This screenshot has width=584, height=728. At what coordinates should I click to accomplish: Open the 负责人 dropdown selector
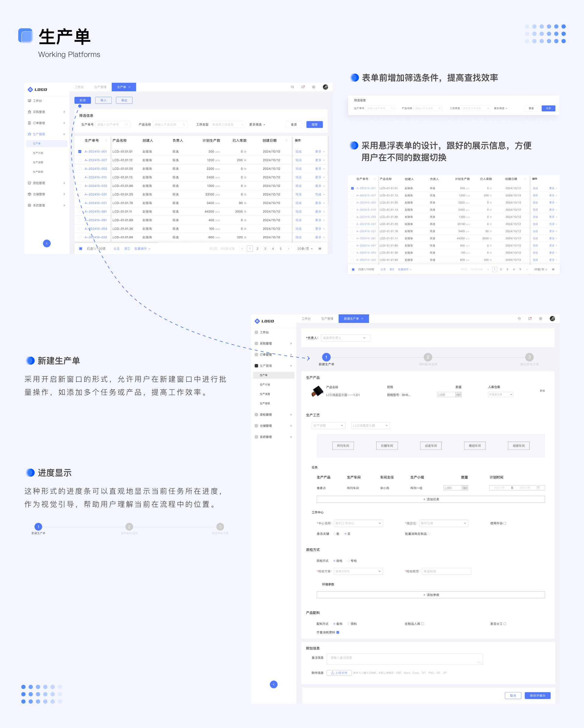click(x=346, y=338)
